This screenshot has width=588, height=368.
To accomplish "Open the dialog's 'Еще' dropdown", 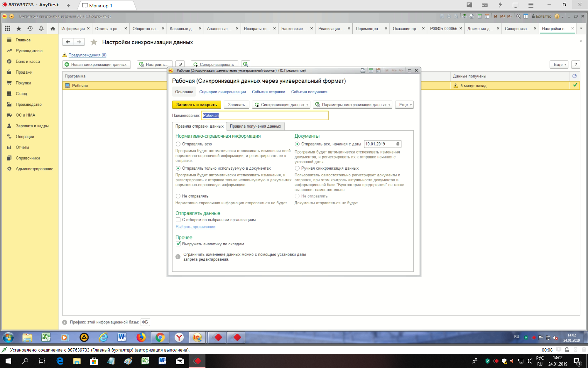I will (404, 105).
